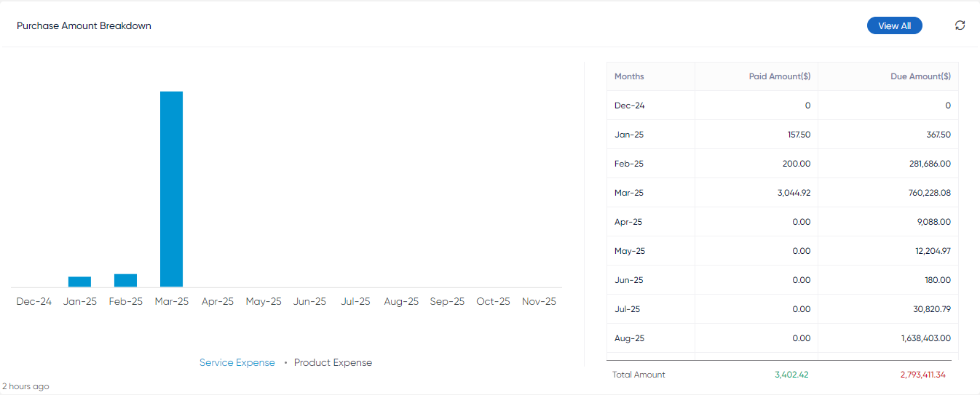
Task: Select the Mar-25 bar in chart
Action: [172, 189]
